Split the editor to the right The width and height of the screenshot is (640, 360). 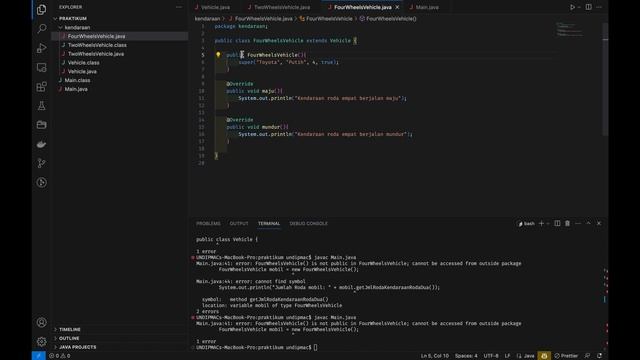(588, 7)
